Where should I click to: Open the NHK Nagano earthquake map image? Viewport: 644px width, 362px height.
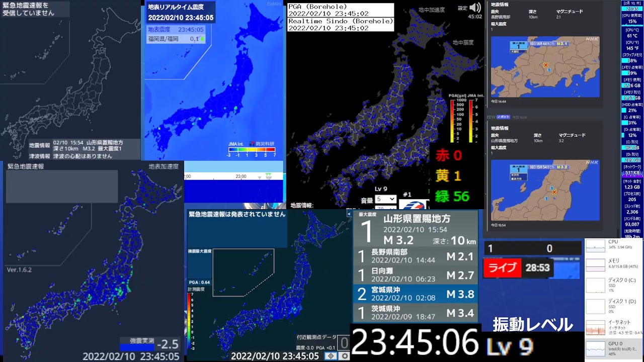tap(545, 67)
